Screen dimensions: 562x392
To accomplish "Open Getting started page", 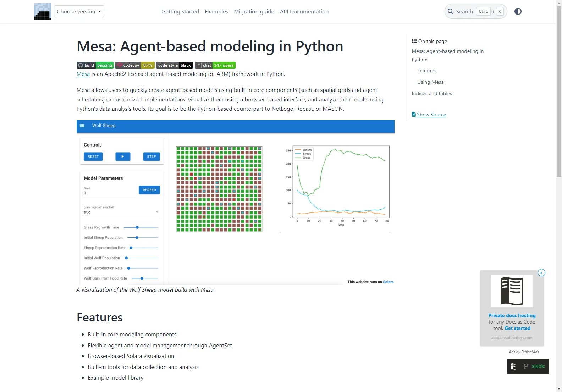I will [180, 11].
